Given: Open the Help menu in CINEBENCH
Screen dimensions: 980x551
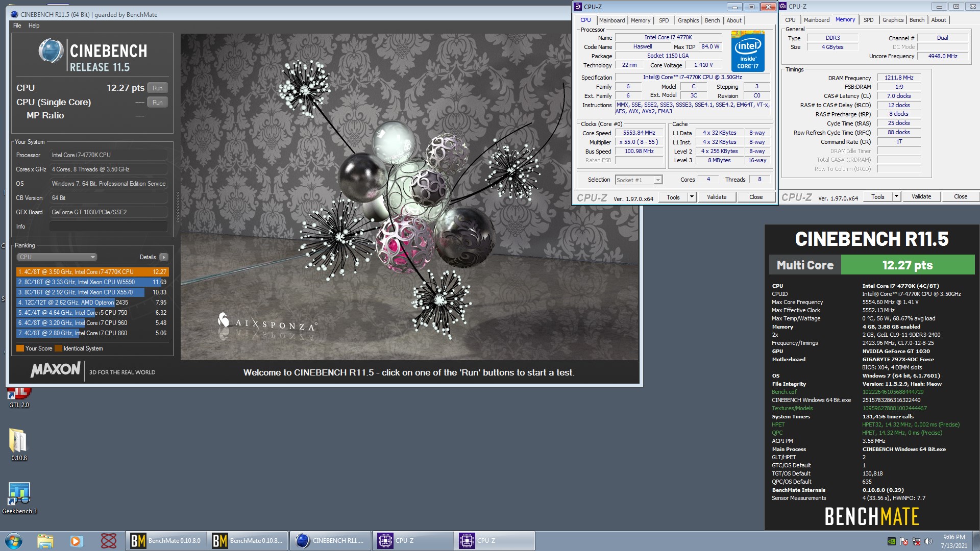Looking at the screenshot, I should click(x=34, y=26).
